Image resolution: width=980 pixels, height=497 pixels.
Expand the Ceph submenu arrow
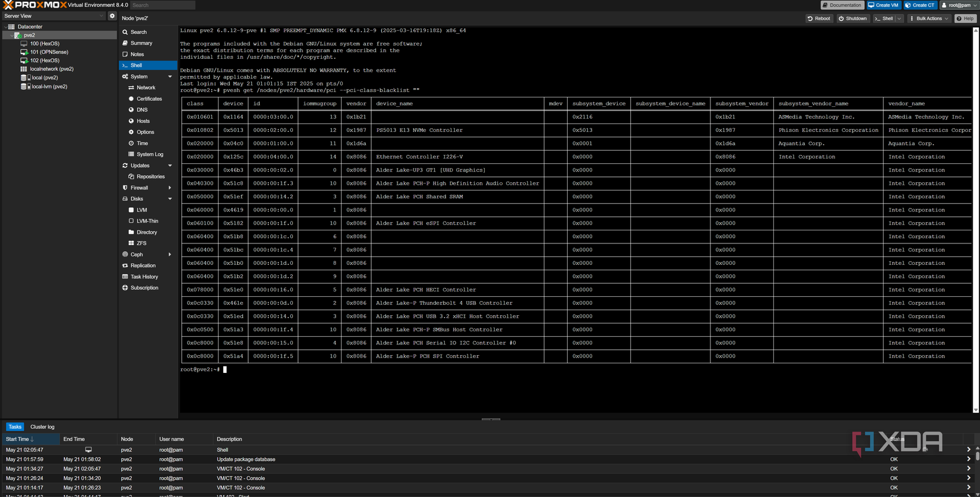click(170, 255)
